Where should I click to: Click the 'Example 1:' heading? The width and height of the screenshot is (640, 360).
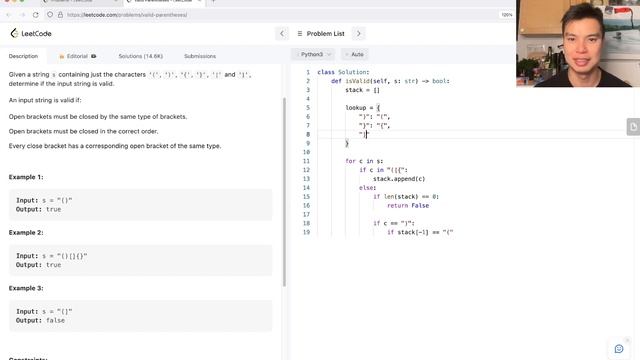26,177
